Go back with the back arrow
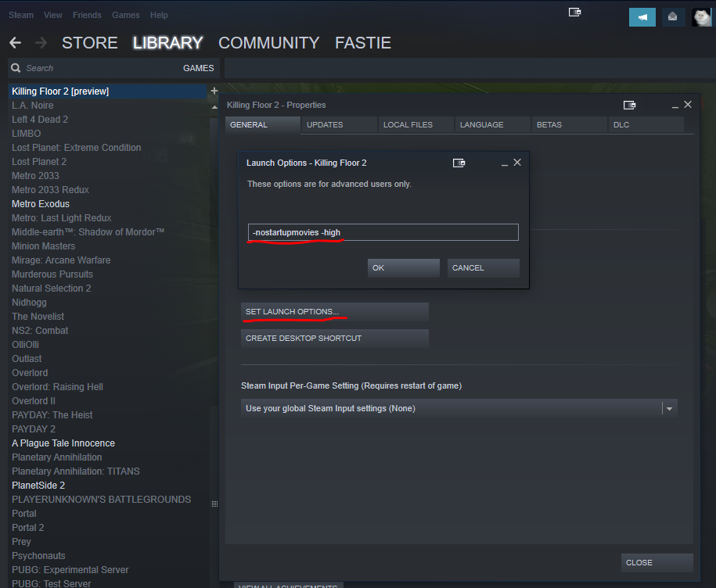This screenshot has width=716, height=588. pyautogui.click(x=15, y=43)
